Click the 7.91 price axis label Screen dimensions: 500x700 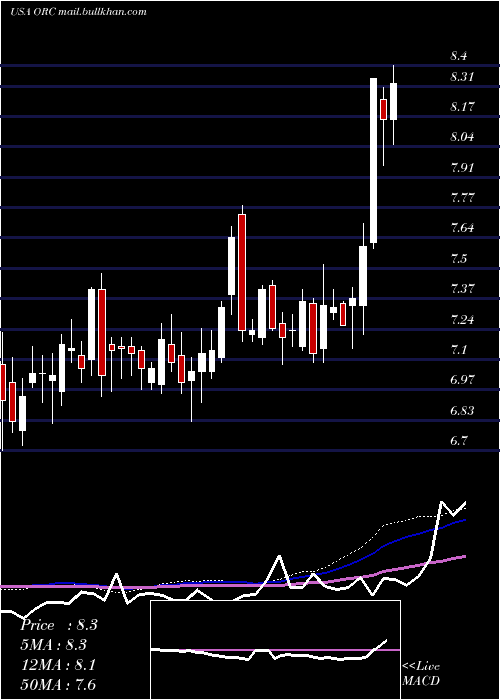(x=462, y=168)
